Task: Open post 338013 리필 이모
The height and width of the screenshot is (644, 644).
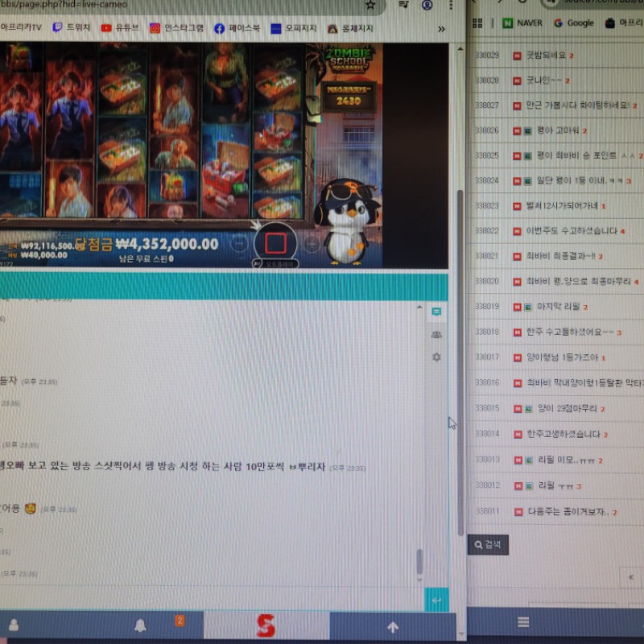Action: (567, 460)
